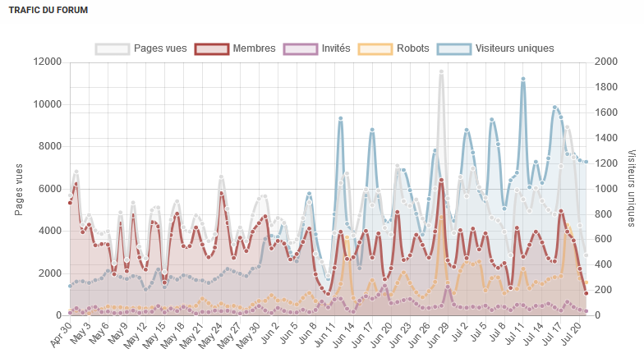Click the May 6 date label
This screenshot has height=358, width=644.
point(99,333)
